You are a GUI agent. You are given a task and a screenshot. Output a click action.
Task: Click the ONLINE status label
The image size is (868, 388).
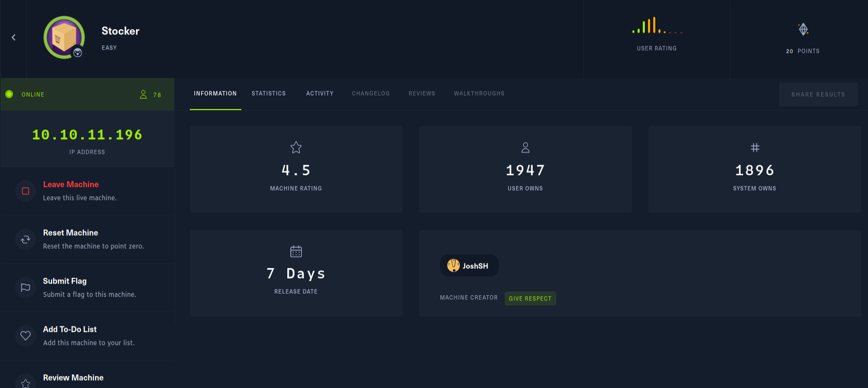point(33,94)
